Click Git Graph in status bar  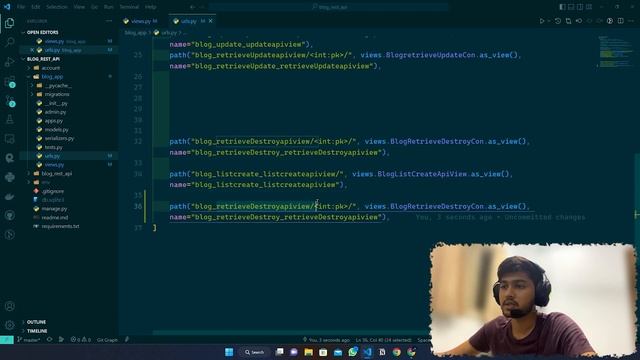pyautogui.click(x=107, y=340)
